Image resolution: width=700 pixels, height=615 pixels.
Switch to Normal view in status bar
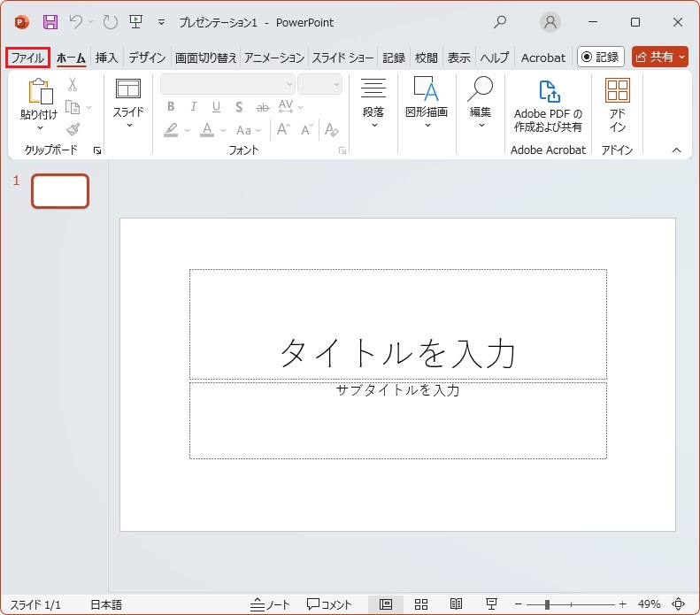(x=386, y=604)
